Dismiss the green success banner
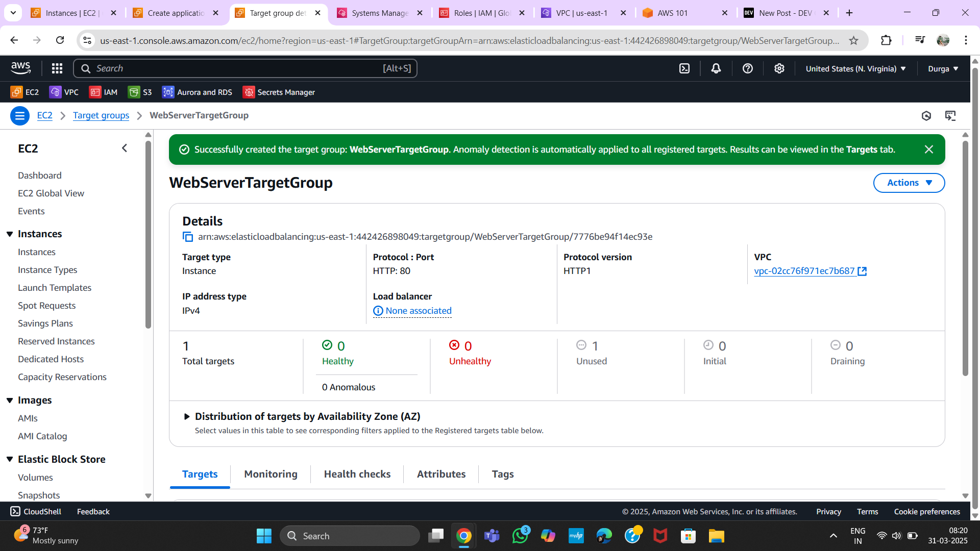Viewport: 980px width, 551px height. [929, 149]
